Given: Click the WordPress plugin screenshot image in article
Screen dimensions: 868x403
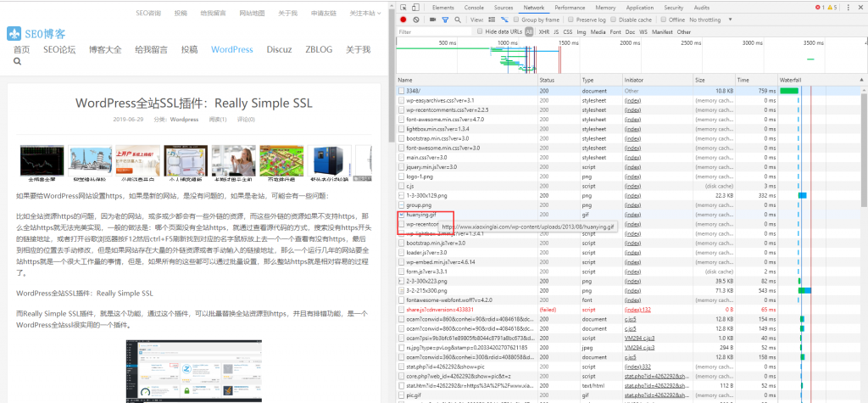Looking at the screenshot, I should click(194, 370).
